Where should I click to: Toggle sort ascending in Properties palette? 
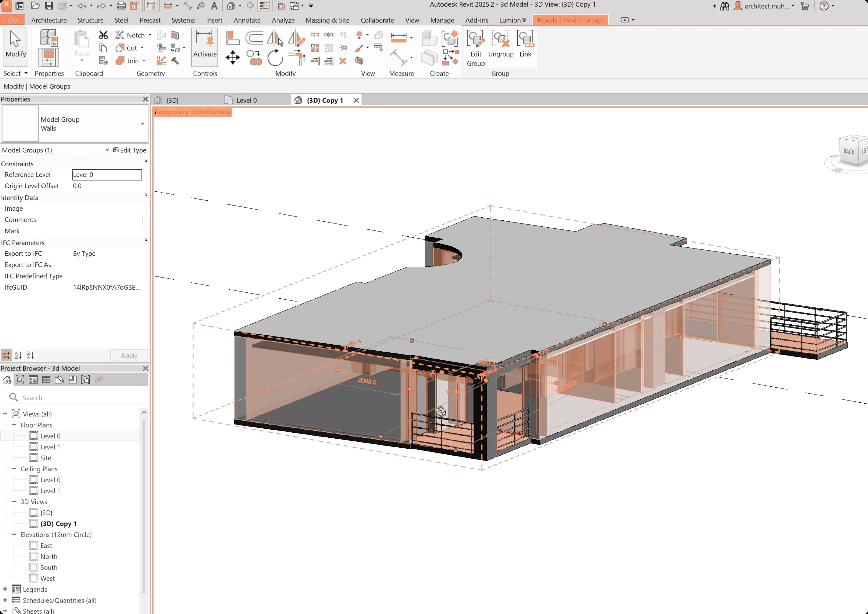tap(18, 356)
